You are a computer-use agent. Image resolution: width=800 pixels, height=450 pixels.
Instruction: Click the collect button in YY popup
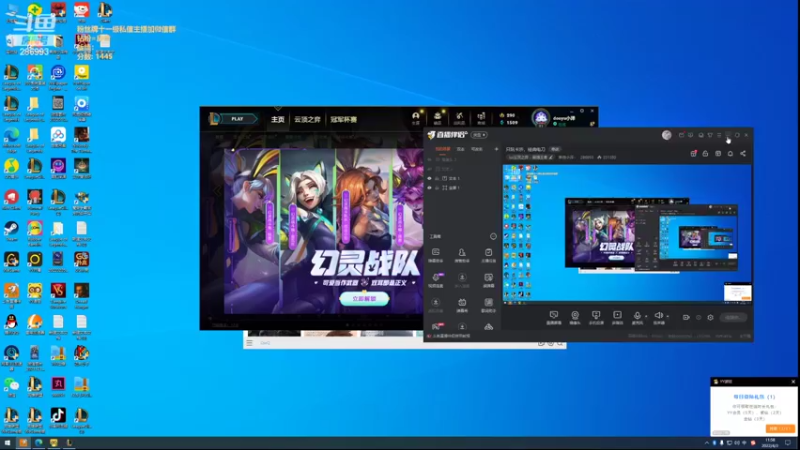click(x=780, y=429)
